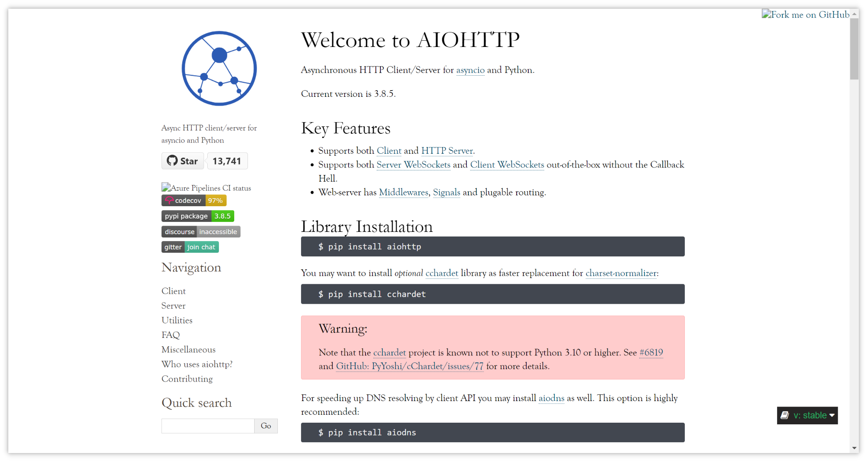Follow the aiodns link
The height and width of the screenshot is (463, 868).
[552, 398]
